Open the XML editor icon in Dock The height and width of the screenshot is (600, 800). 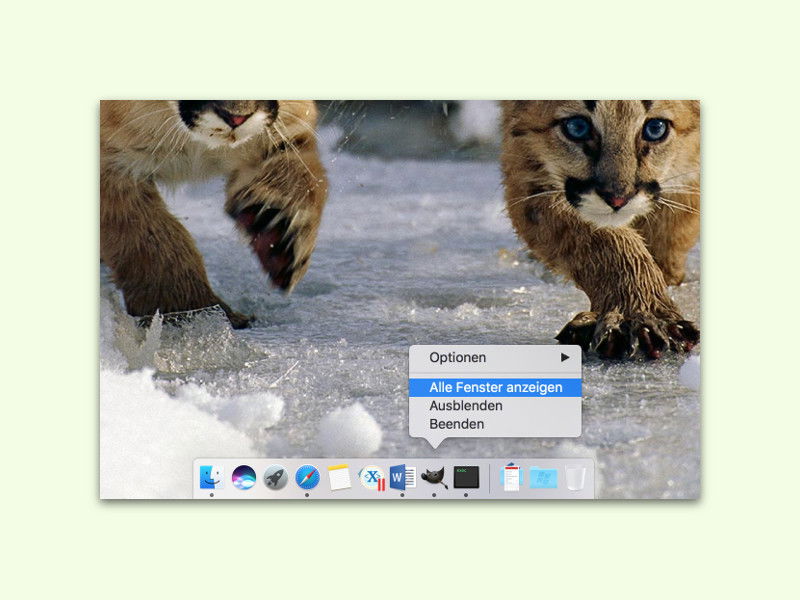371,478
